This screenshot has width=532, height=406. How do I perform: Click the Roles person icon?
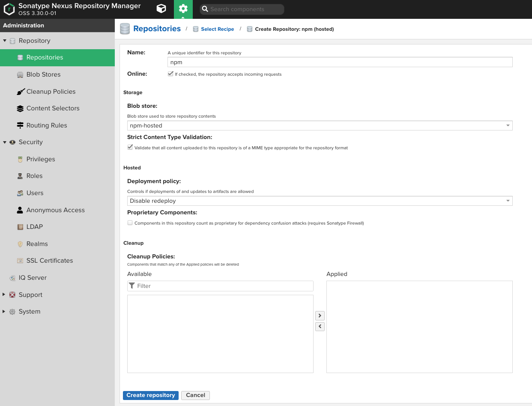click(x=20, y=176)
